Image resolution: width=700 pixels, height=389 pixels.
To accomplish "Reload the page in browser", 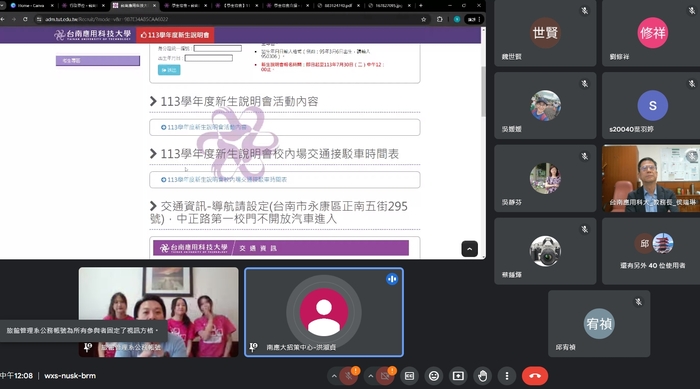I will click(x=25, y=19).
